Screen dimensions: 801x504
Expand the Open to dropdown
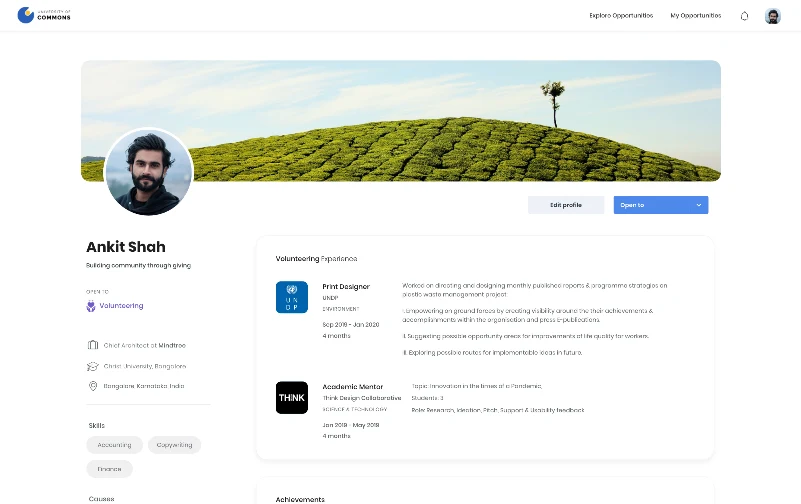(x=661, y=205)
